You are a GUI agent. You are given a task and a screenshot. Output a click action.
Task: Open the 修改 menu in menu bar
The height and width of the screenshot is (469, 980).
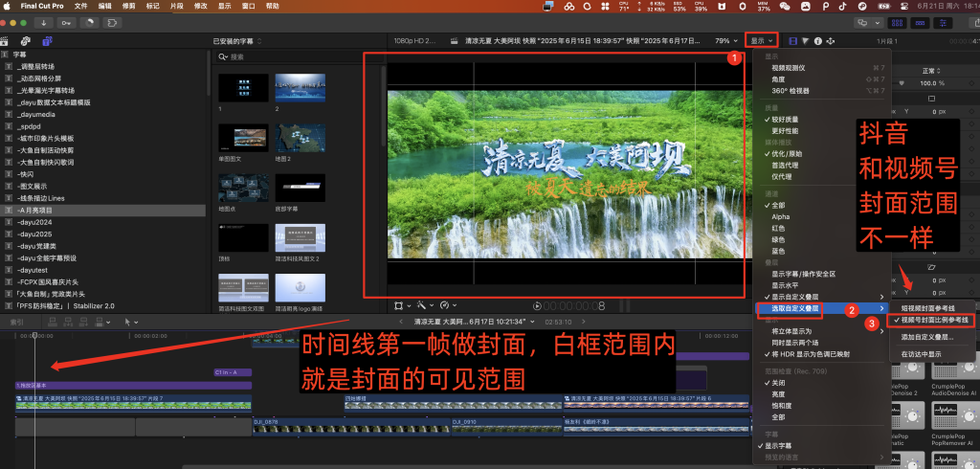201,6
